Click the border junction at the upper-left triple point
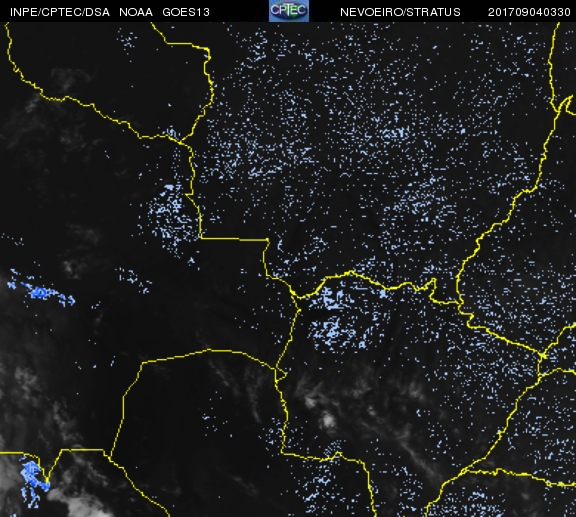 [180, 141]
